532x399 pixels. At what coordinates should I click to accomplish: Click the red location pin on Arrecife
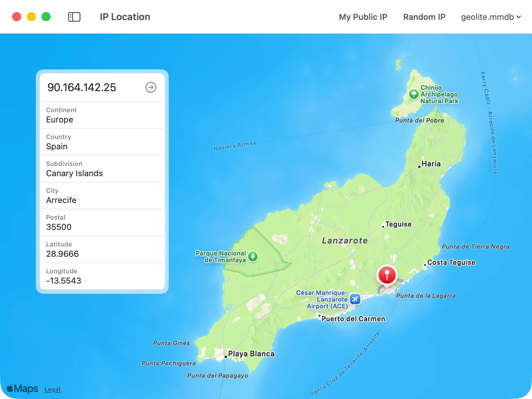point(387,275)
